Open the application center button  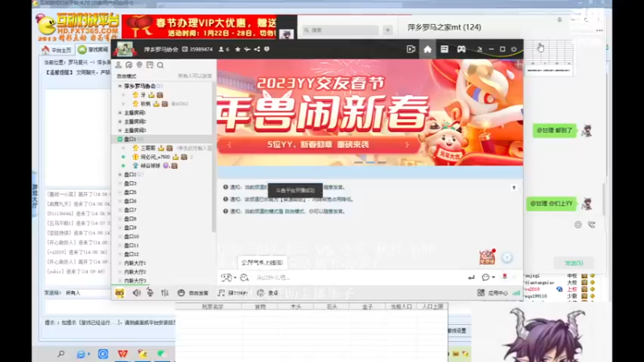click(x=493, y=293)
